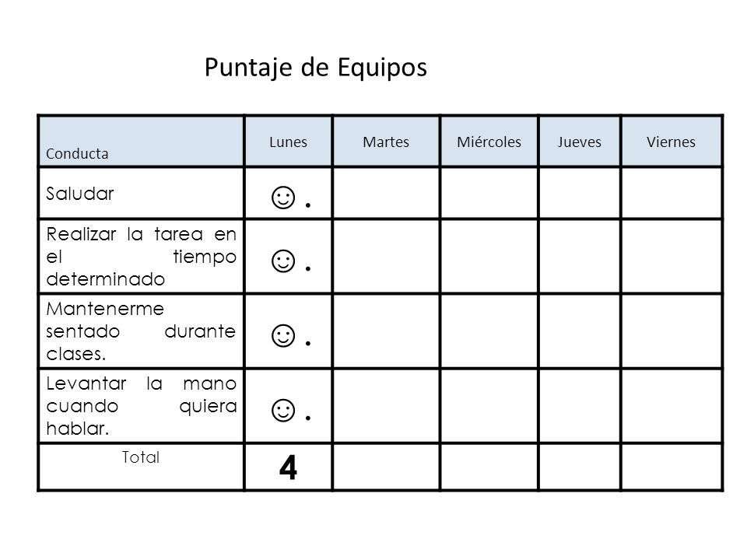The height and width of the screenshot is (560, 747).
Task: Click the smiley in Mantenerme sentado row
Action: (283, 336)
